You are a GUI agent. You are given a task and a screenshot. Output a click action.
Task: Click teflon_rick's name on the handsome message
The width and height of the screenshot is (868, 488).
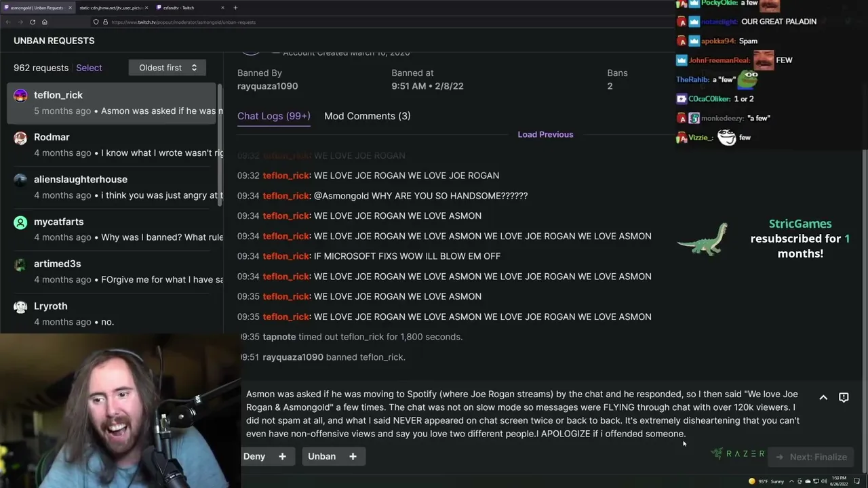(285, 196)
